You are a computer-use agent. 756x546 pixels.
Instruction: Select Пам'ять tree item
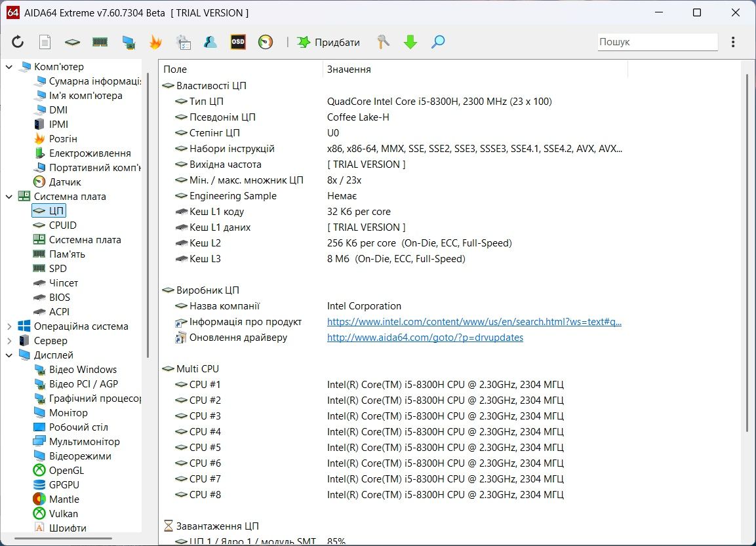[x=59, y=254]
